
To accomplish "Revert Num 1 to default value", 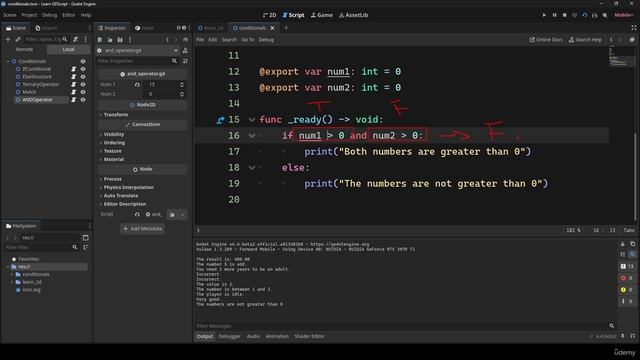I will 137,84.
